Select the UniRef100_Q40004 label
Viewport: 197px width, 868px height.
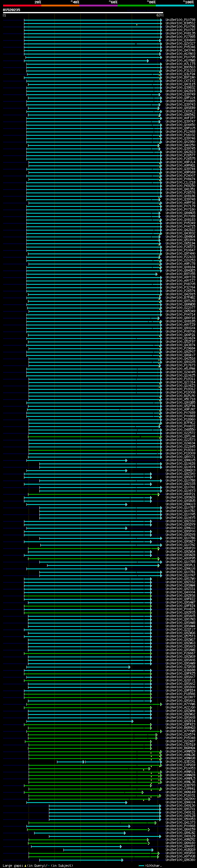point(180,592)
